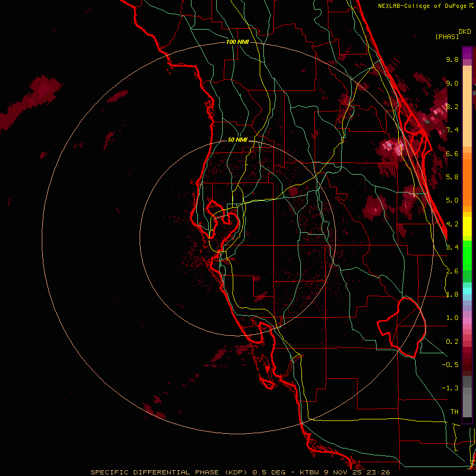Pick the orange segment of the colorbar
The width and height of the screenshot is (476, 476).
[x=467, y=180]
